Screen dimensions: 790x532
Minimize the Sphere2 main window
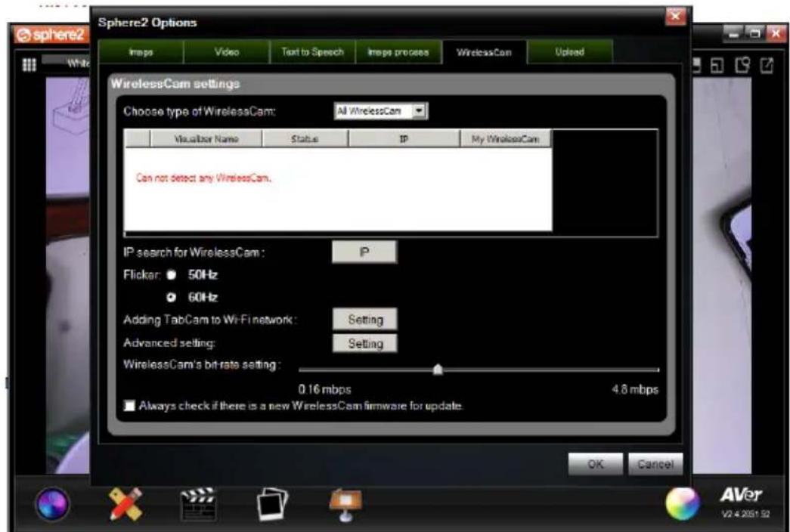733,34
